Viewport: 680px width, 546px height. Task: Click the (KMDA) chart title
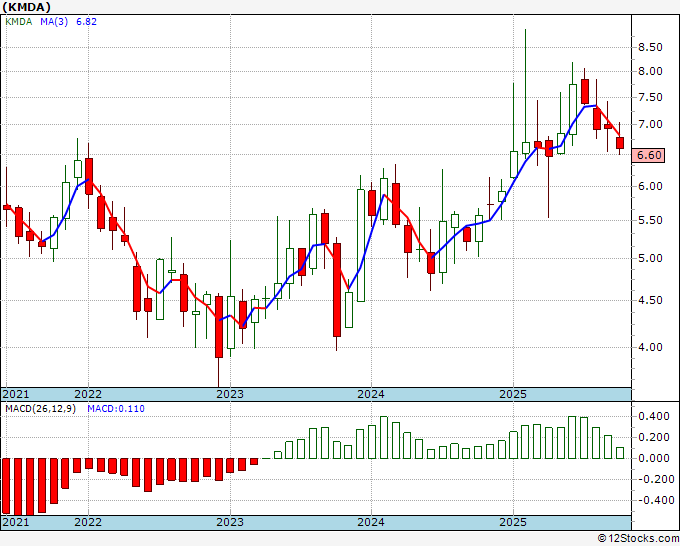point(27,7)
